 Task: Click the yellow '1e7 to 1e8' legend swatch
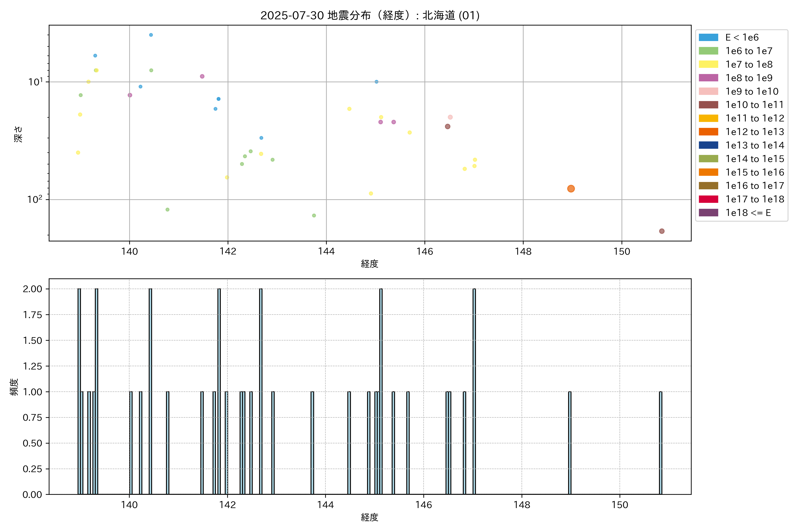(x=708, y=65)
